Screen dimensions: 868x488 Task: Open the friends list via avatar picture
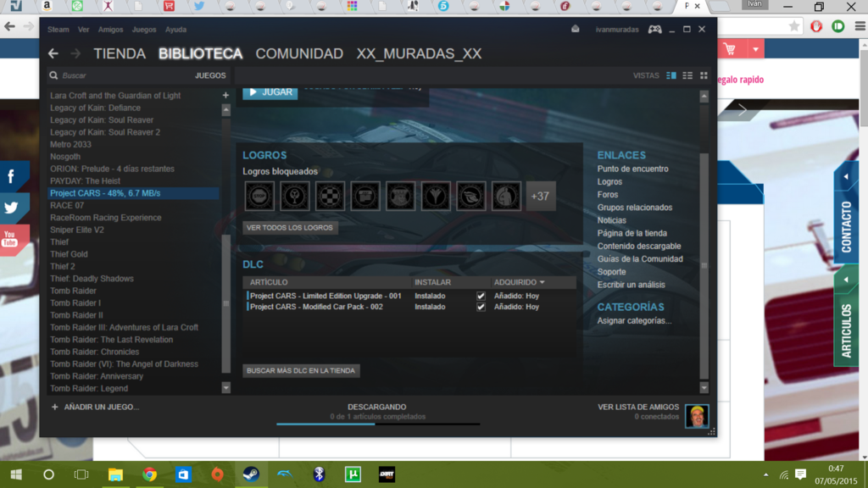pyautogui.click(x=697, y=416)
